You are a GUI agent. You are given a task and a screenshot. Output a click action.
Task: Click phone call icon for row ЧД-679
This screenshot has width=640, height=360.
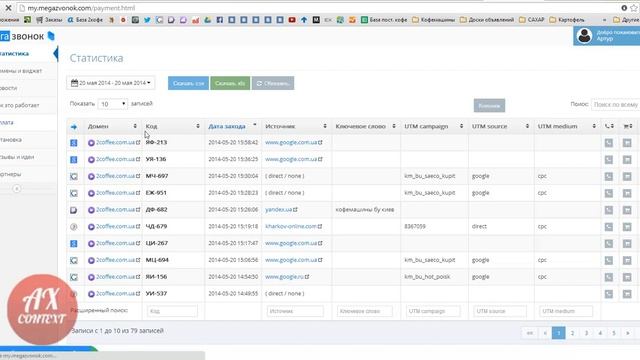(x=609, y=227)
